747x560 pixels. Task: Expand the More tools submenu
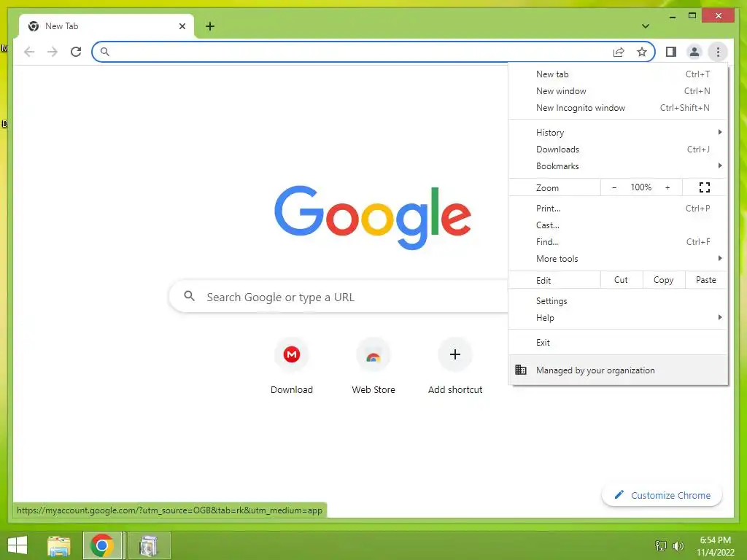[x=618, y=259]
